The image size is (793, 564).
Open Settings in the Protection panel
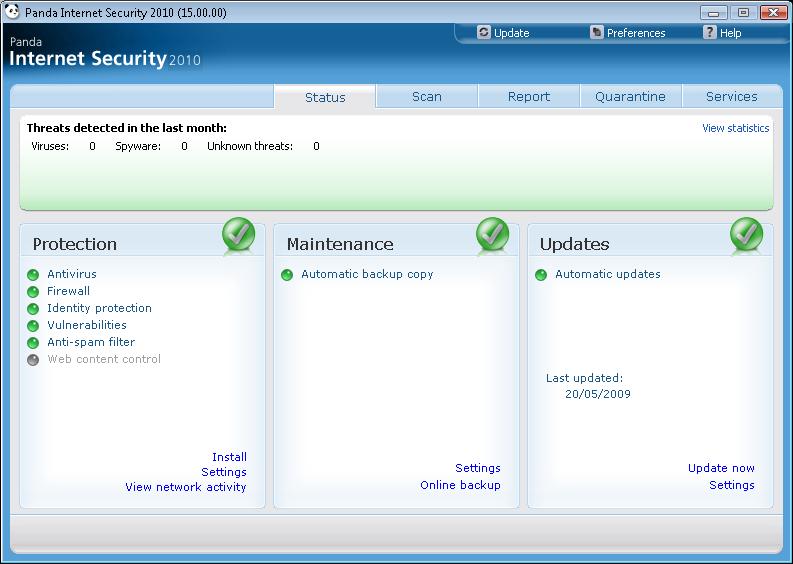[224, 472]
